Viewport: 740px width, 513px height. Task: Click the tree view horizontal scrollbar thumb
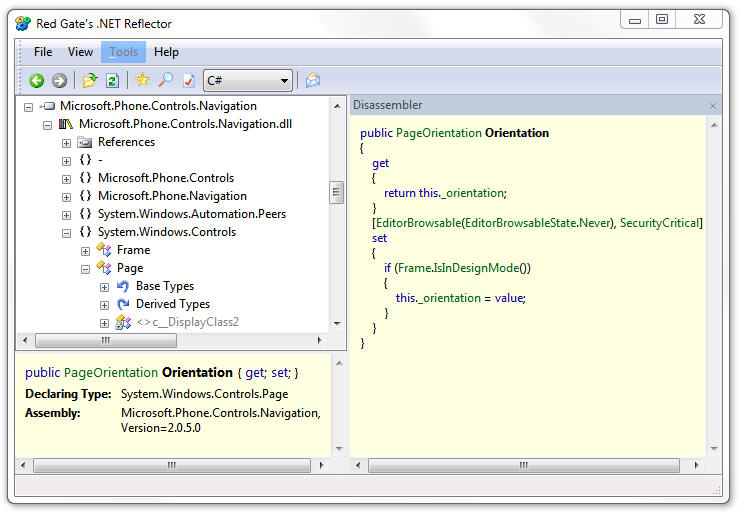pos(106,340)
